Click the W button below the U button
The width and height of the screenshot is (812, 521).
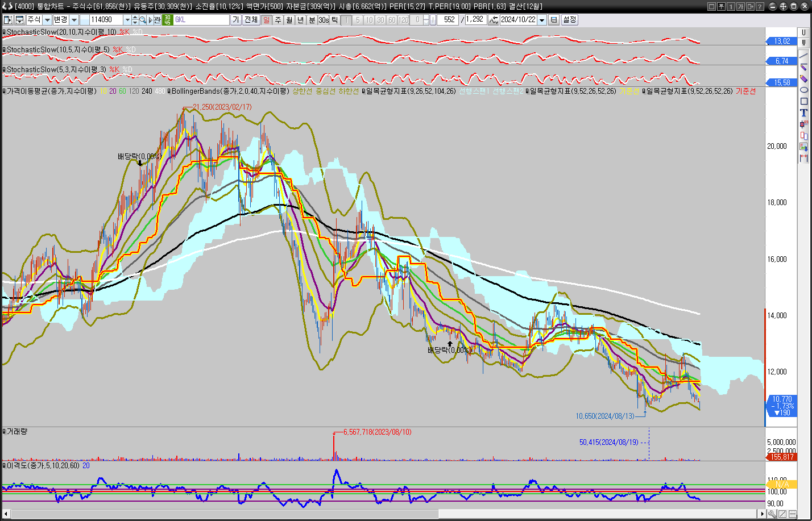[x=803, y=43]
